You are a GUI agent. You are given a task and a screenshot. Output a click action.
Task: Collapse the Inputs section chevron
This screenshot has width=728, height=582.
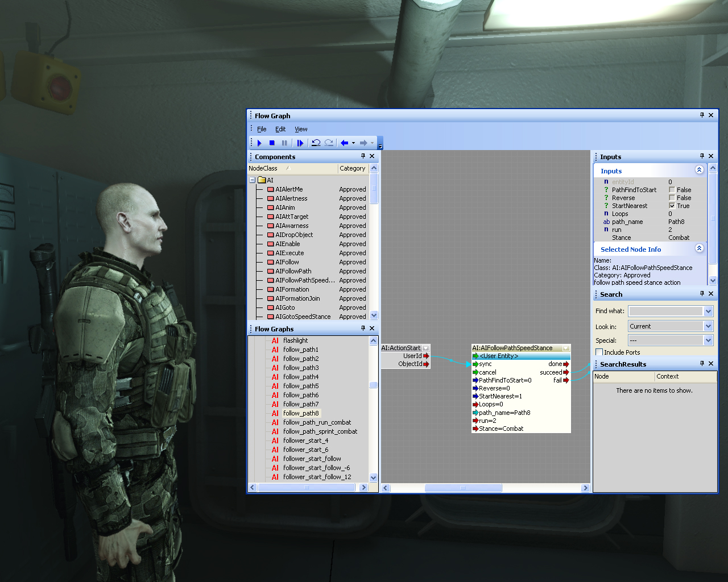tap(699, 170)
